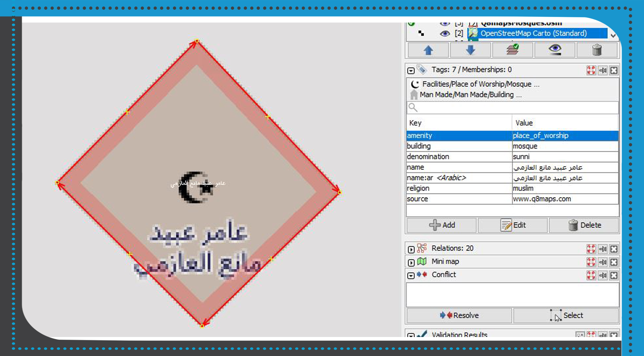Open help for Relations panel
The image size is (644, 356).
click(x=591, y=249)
